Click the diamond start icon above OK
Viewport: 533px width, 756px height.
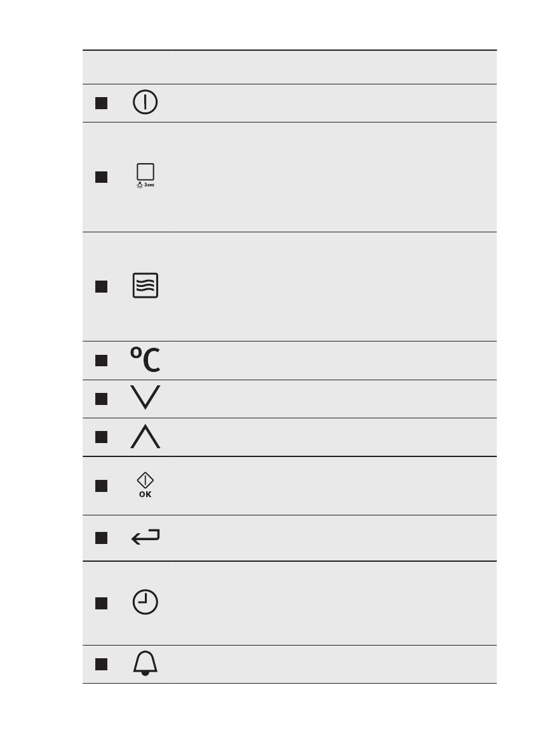point(145,482)
